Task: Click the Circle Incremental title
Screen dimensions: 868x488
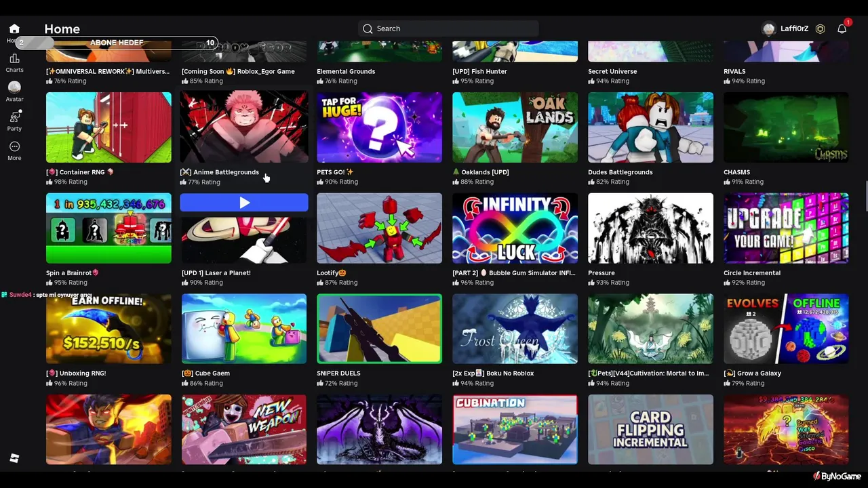Action: pyautogui.click(x=752, y=272)
